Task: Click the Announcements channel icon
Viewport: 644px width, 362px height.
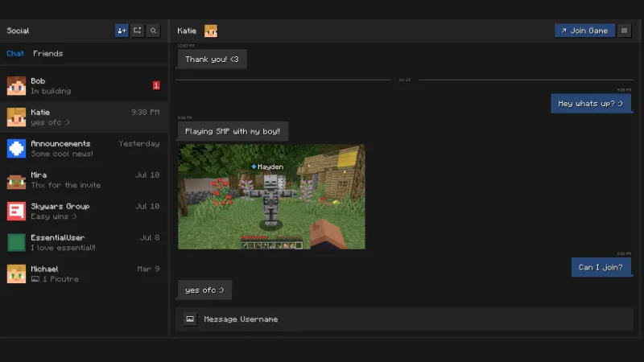Action: click(16, 148)
